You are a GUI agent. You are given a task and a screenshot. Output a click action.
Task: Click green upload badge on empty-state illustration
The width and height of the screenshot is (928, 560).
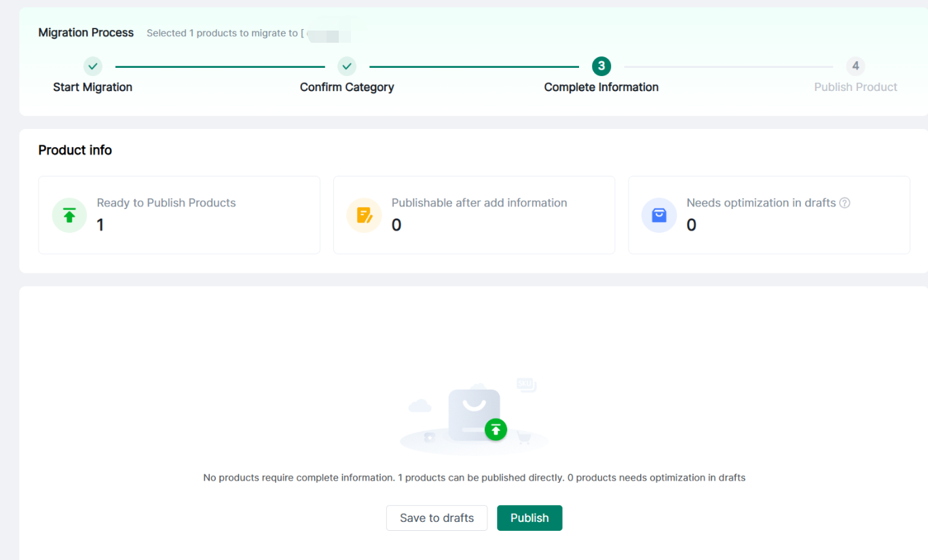(x=496, y=429)
